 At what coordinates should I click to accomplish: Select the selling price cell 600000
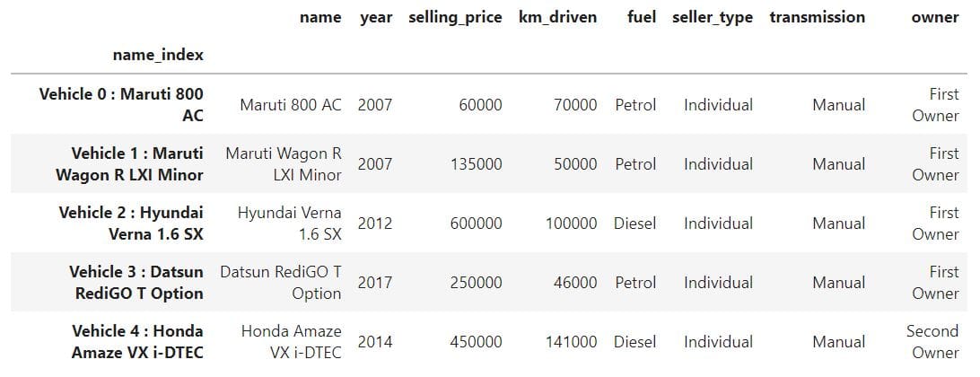point(476,224)
